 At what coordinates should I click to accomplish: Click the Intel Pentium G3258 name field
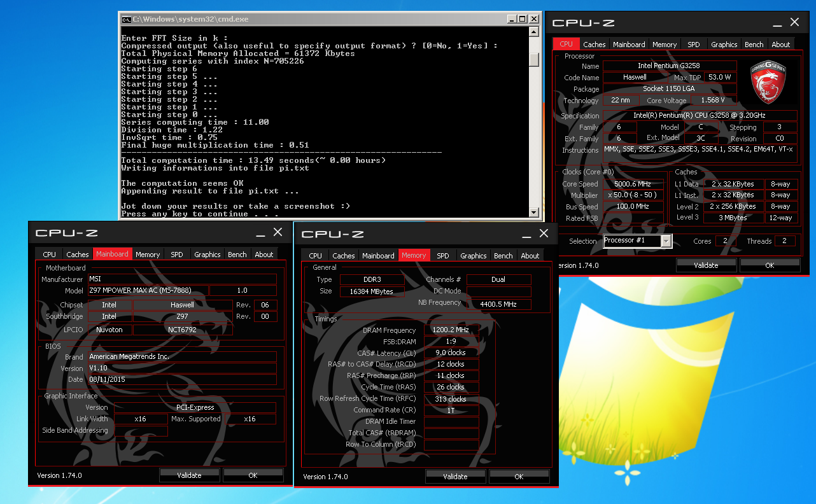tap(669, 66)
